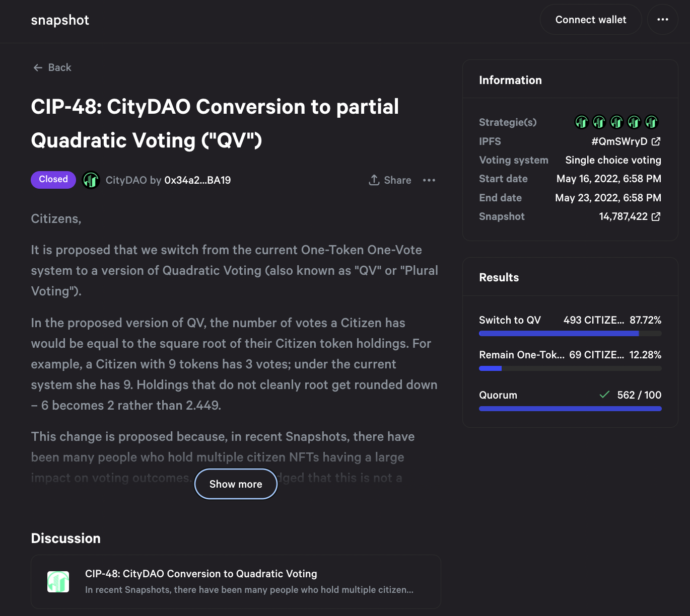
Task: Click the 'Single choice voting' value
Action: 613,160
